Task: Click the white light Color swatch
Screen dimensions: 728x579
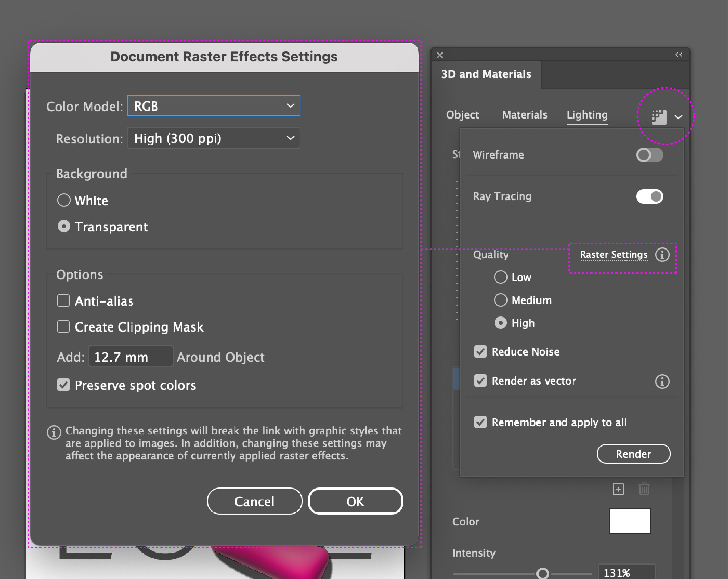Action: click(x=630, y=521)
